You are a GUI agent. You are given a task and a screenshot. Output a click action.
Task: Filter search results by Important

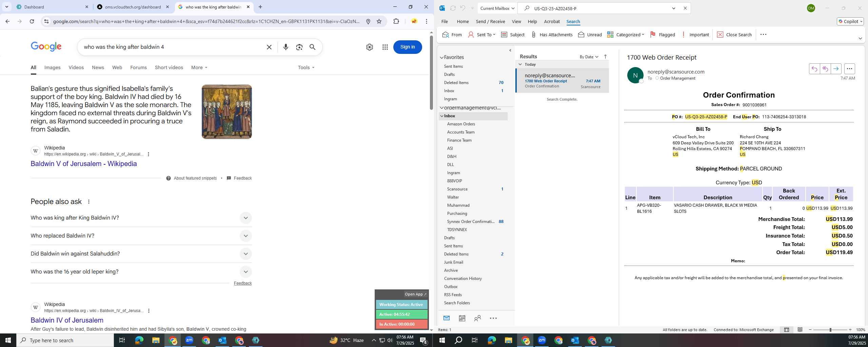point(695,35)
